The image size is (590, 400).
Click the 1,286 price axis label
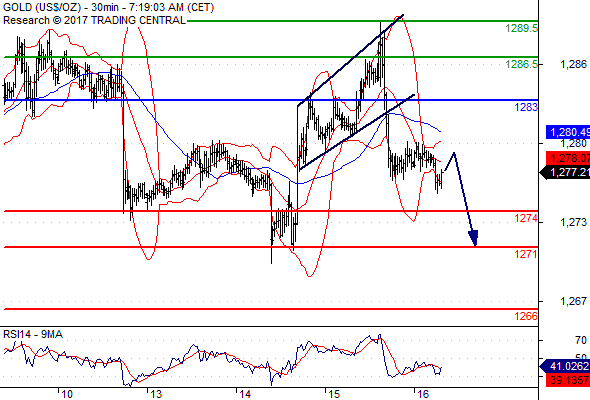573,64
